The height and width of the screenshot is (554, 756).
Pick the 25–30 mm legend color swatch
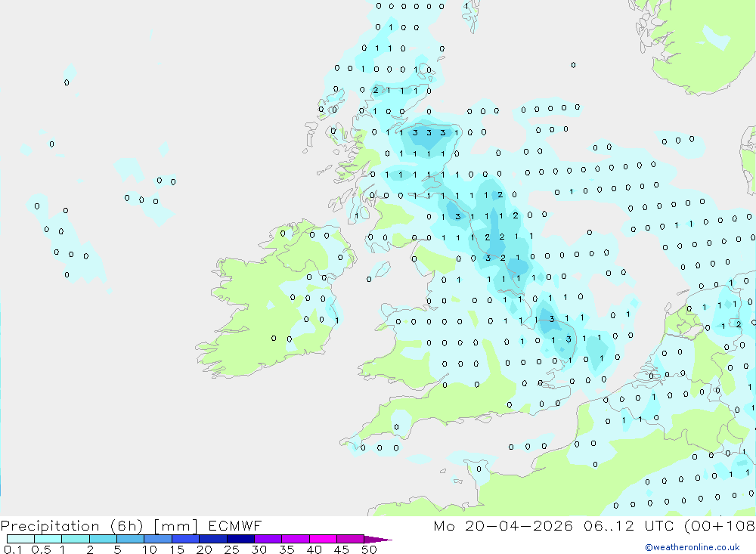(x=240, y=539)
